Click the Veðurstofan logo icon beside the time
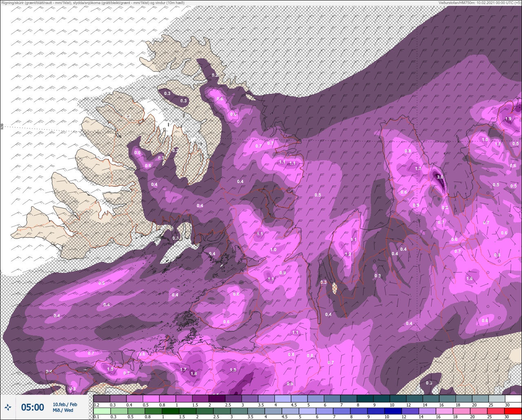Image resolution: width=522 pixels, height=420 pixels. pos(8,407)
